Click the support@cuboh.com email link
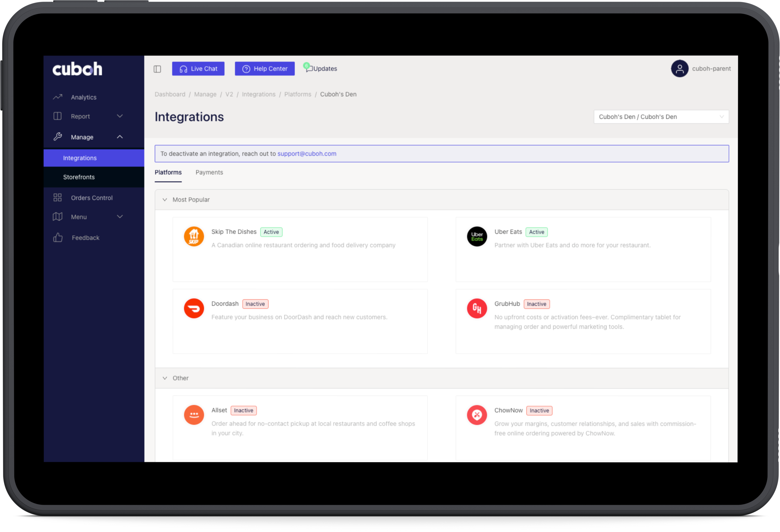 [306, 153]
